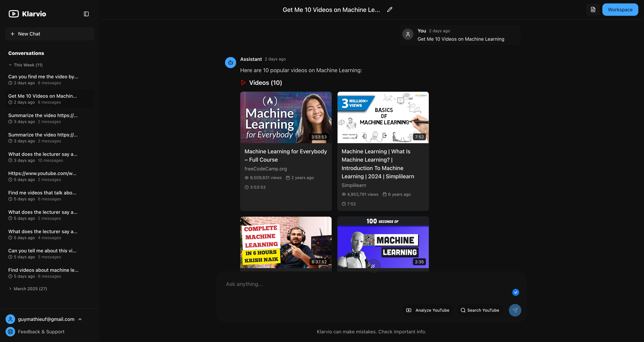This screenshot has height=342, width=644.
Task: Click the Assistant robot avatar icon
Action: point(231,63)
